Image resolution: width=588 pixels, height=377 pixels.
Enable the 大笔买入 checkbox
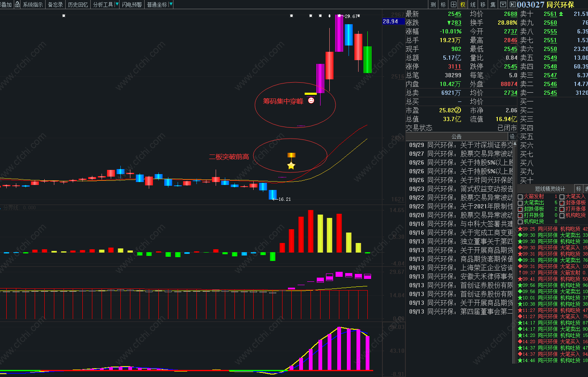pyautogui.click(x=562, y=197)
